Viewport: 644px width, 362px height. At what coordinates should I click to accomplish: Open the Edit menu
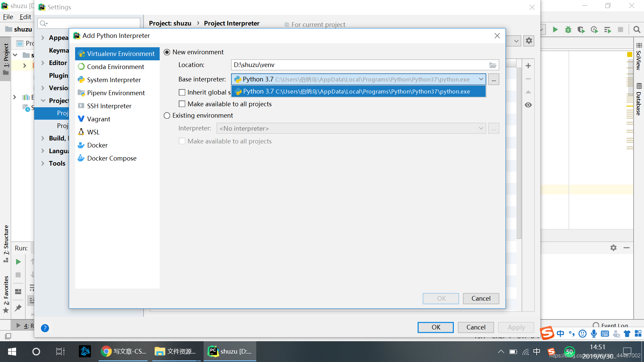coord(25,17)
